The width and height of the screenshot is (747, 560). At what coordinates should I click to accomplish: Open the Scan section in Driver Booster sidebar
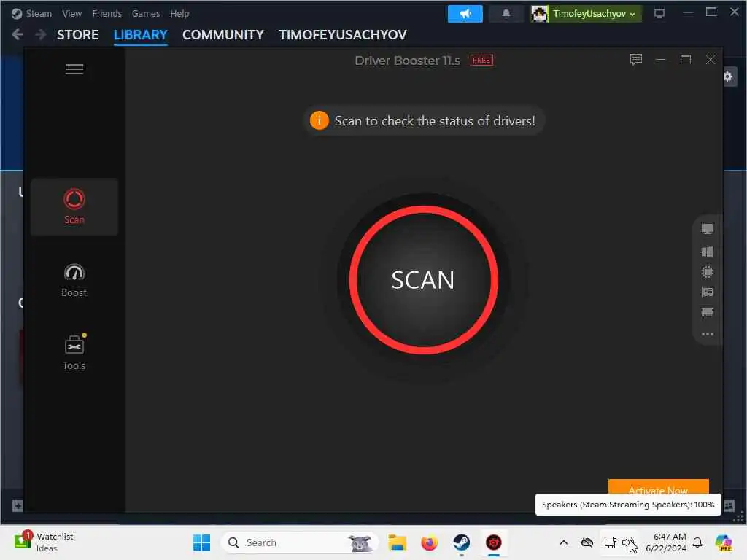pos(74,206)
